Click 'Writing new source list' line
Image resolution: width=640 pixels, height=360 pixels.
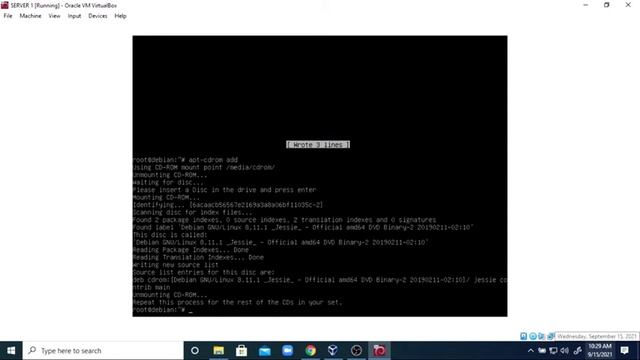pos(176,265)
